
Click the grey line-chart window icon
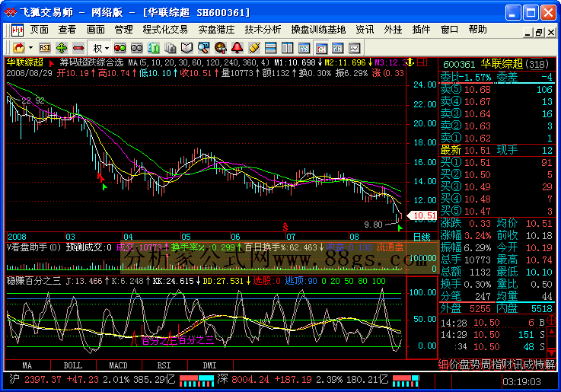coord(354,47)
